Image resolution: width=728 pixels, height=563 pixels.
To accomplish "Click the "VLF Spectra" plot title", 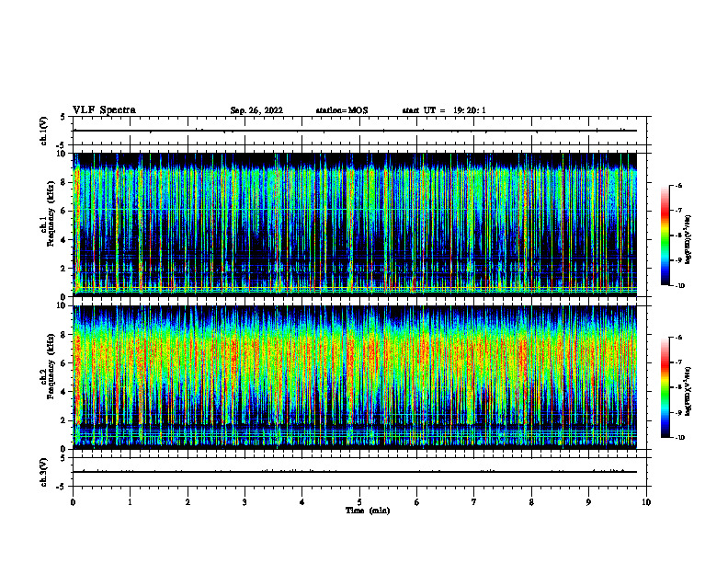I will pyautogui.click(x=104, y=110).
